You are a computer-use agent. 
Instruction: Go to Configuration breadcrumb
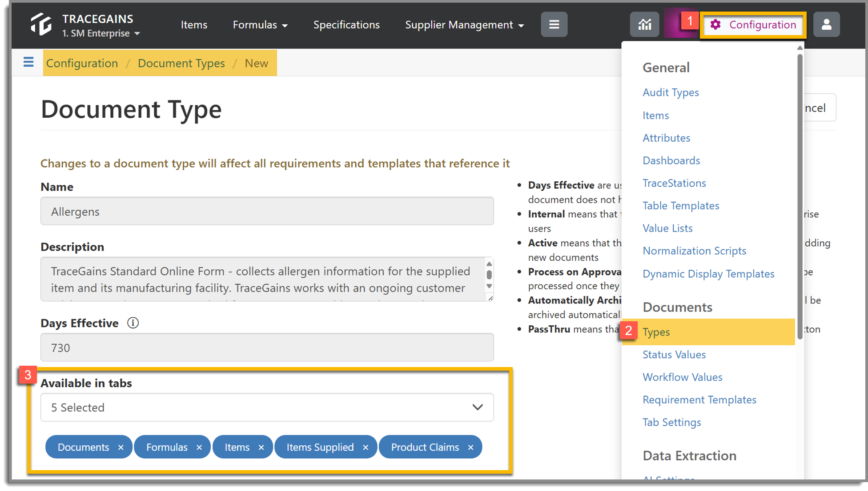[x=82, y=63]
